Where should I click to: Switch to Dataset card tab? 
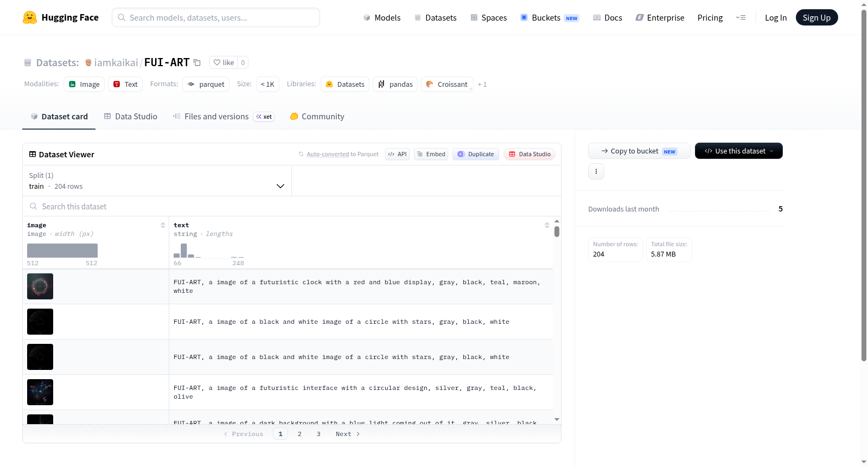click(x=59, y=117)
